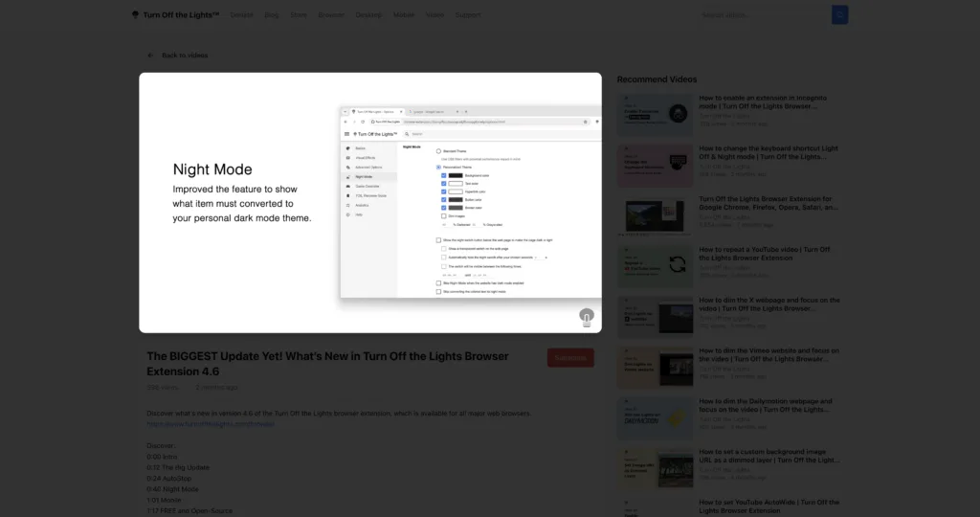Screen dimensions: 980x517
Task: Click the back arrow icon beside Back to videos
Action: [150, 55]
